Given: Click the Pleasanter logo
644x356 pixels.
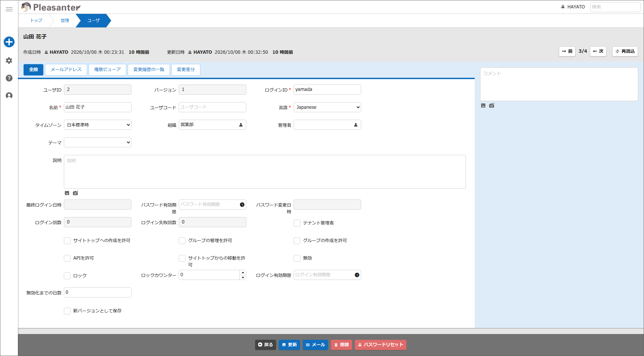Looking at the screenshot, I should click(x=51, y=7).
